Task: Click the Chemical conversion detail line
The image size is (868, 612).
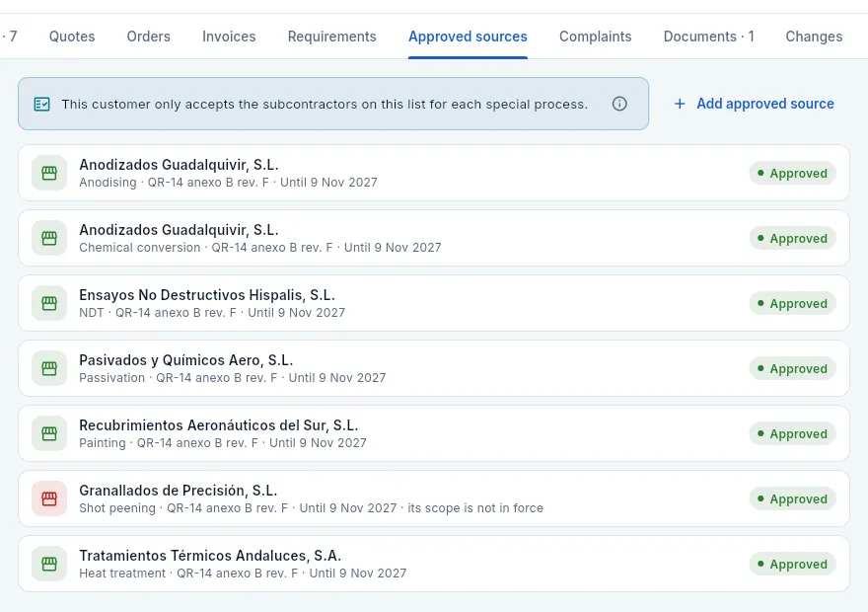Action: [260, 248]
